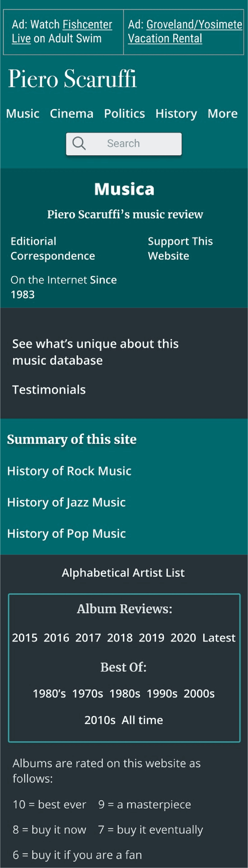Open History of Rock Music

(69, 471)
